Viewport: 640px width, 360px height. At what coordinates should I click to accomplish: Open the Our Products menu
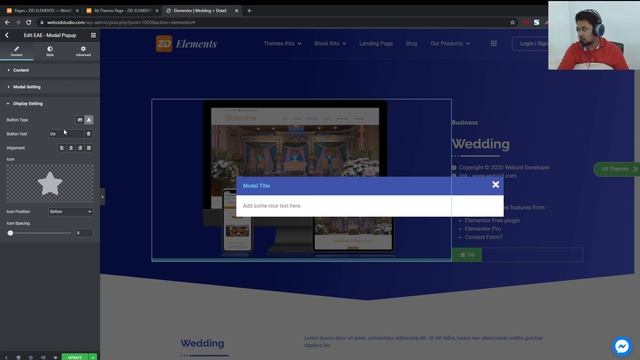450,44
